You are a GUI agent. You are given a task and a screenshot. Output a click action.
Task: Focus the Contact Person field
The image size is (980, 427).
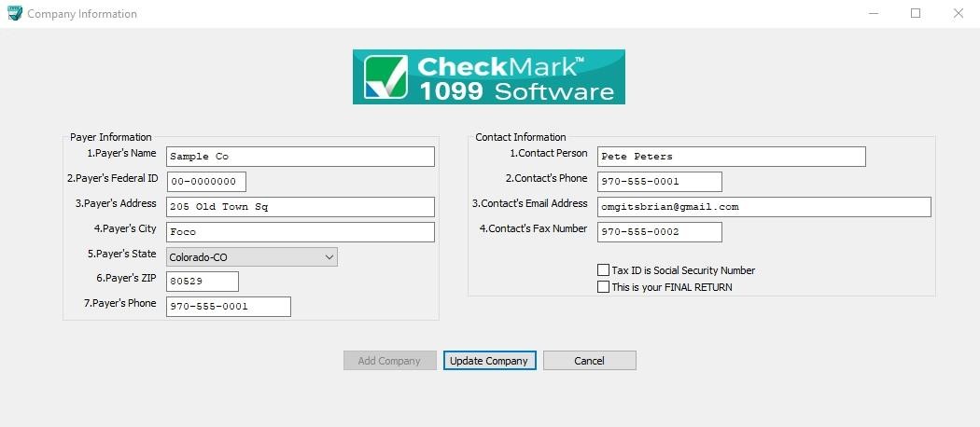coord(731,157)
